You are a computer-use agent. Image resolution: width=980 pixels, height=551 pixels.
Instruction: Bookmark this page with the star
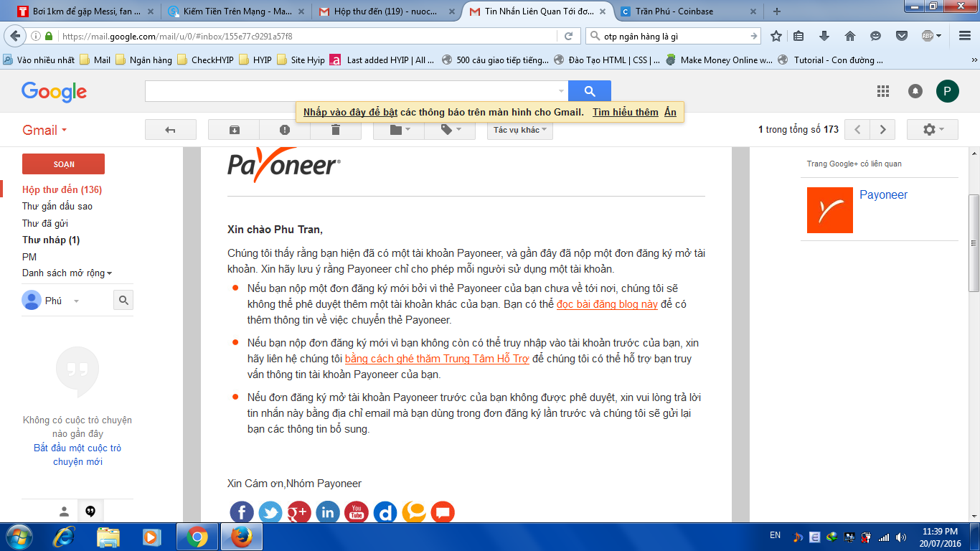(776, 36)
